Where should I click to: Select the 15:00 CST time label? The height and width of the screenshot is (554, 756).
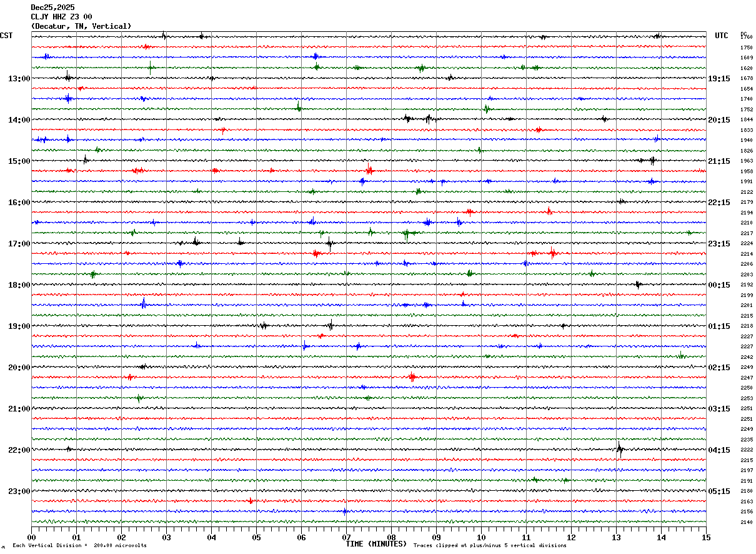(19, 161)
